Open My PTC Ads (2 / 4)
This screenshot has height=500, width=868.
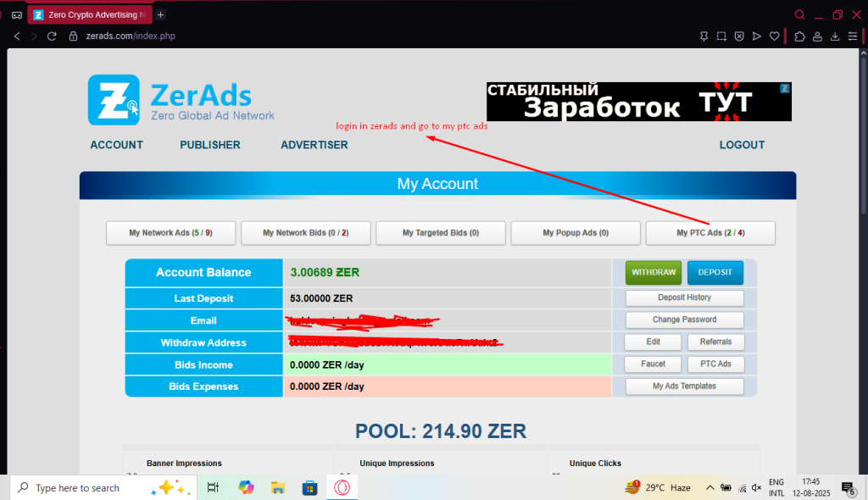pyautogui.click(x=710, y=233)
